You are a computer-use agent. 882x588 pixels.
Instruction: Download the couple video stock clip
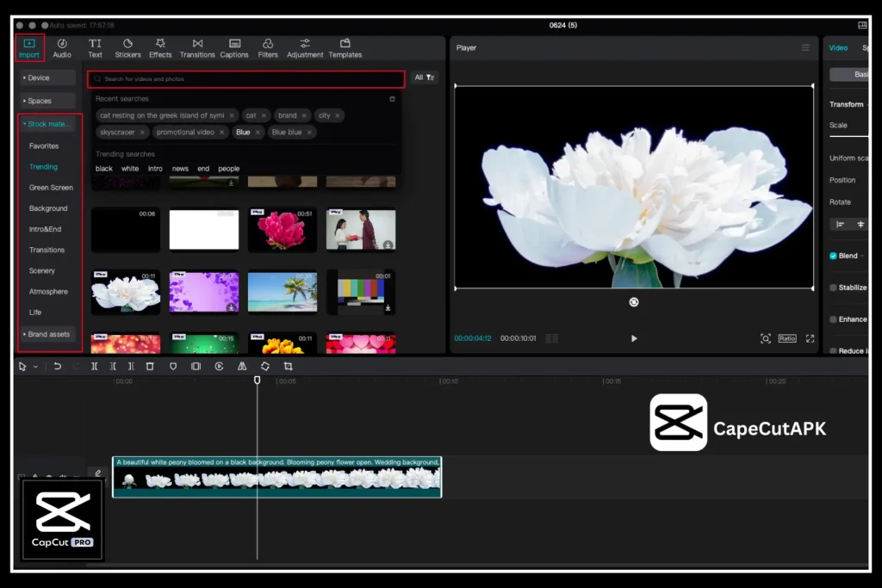pos(388,245)
